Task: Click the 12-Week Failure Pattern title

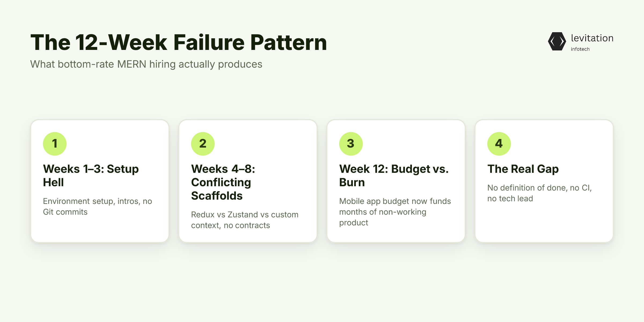Action: click(x=179, y=42)
